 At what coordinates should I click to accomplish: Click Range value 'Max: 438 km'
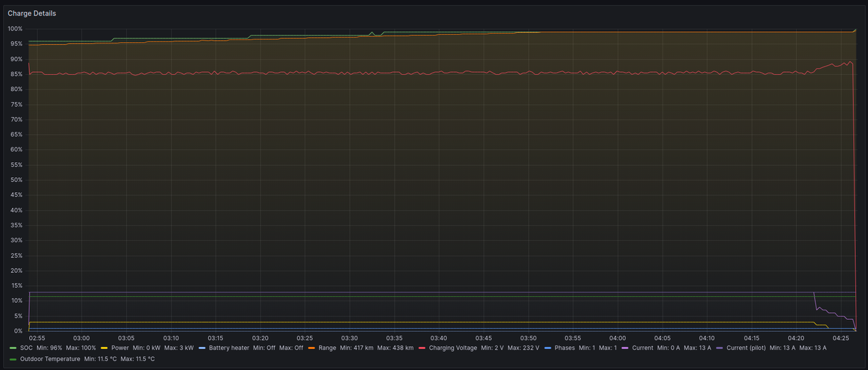click(395, 348)
